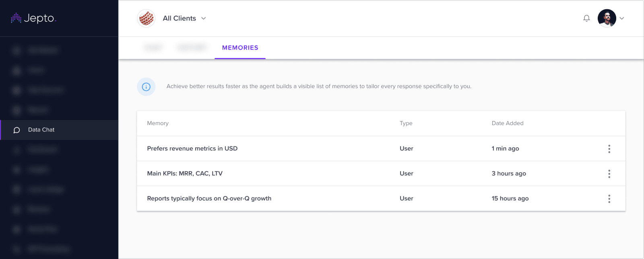Click the Jepto logo

33,18
